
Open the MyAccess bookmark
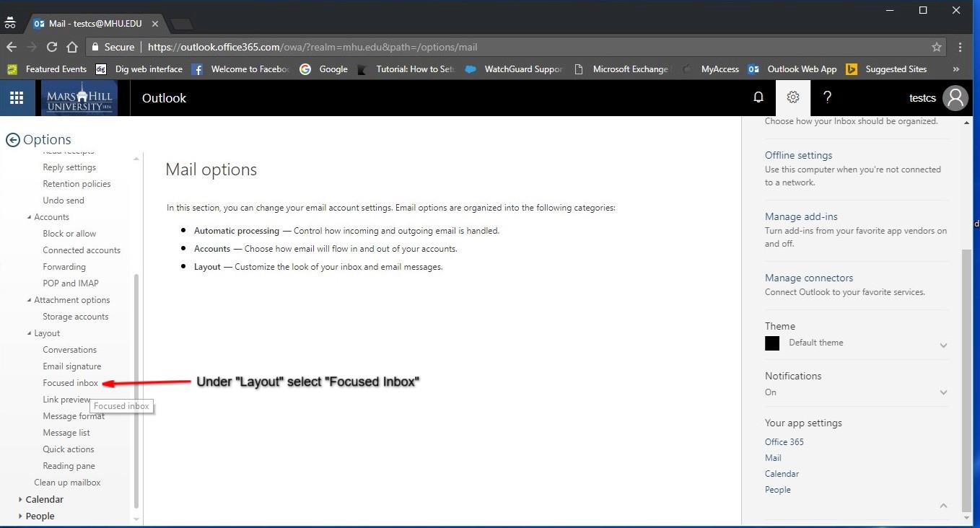tap(712, 69)
